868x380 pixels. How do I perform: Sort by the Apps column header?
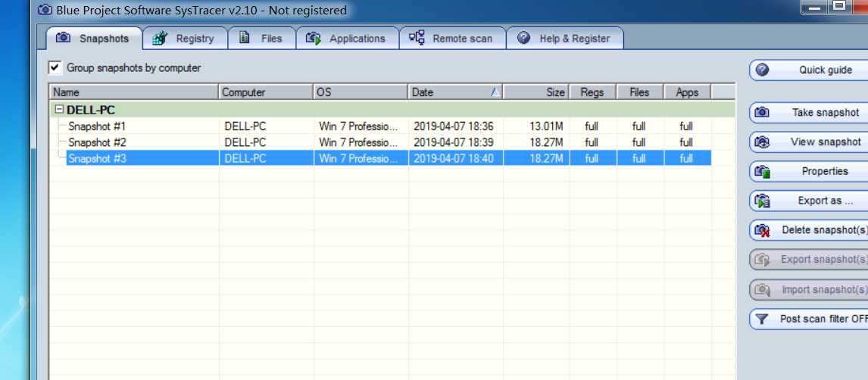[687, 92]
